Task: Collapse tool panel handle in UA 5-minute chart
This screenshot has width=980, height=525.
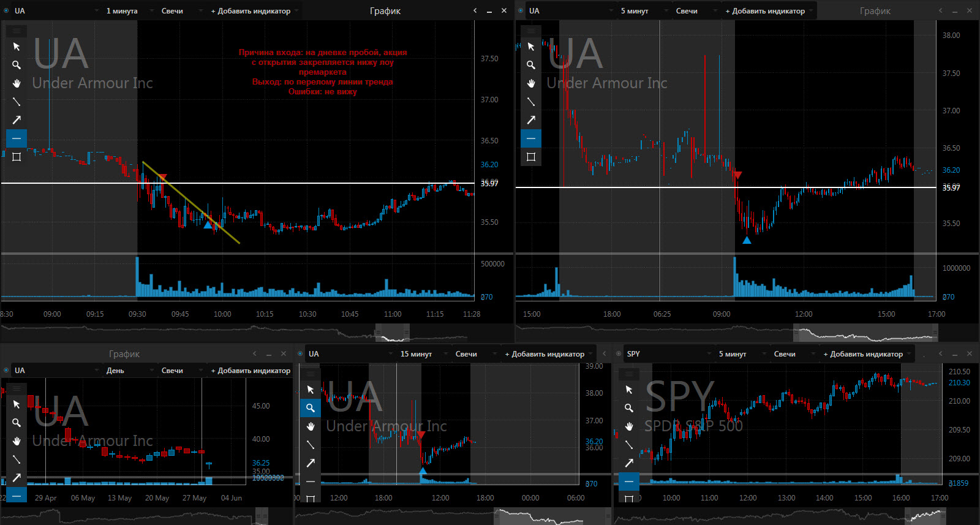Action: [x=531, y=31]
